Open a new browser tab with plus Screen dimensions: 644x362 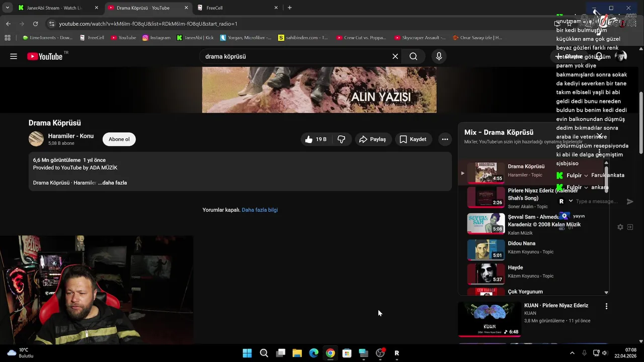pyautogui.click(x=289, y=8)
